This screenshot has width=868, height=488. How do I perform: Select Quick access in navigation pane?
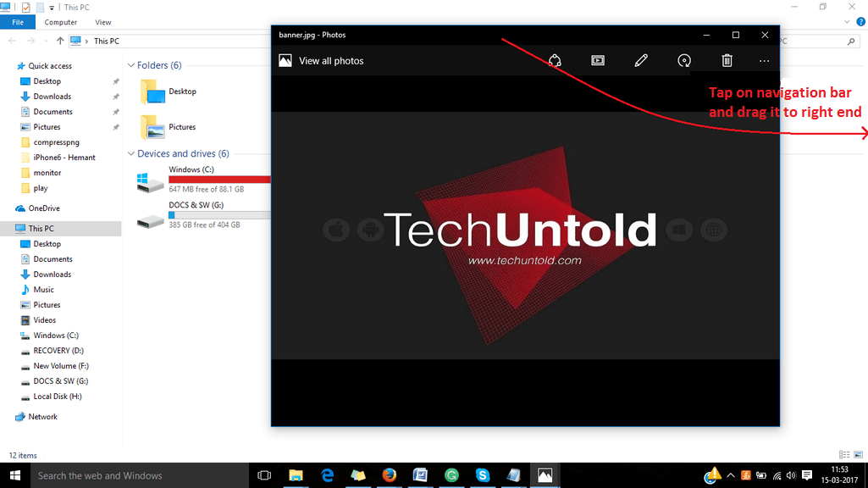(x=44, y=66)
